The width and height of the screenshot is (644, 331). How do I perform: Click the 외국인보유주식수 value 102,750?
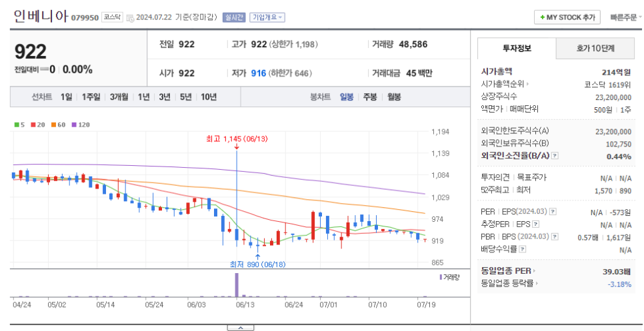[x=619, y=144]
